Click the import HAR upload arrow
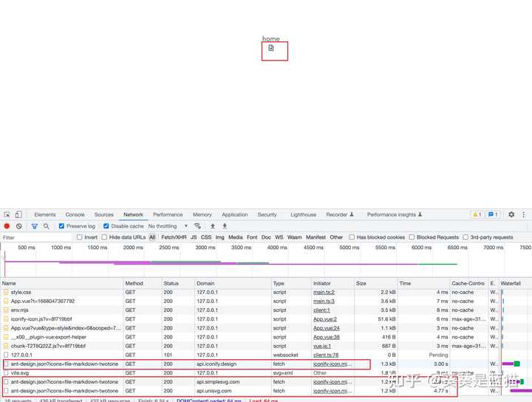532x402 pixels. click(213, 226)
